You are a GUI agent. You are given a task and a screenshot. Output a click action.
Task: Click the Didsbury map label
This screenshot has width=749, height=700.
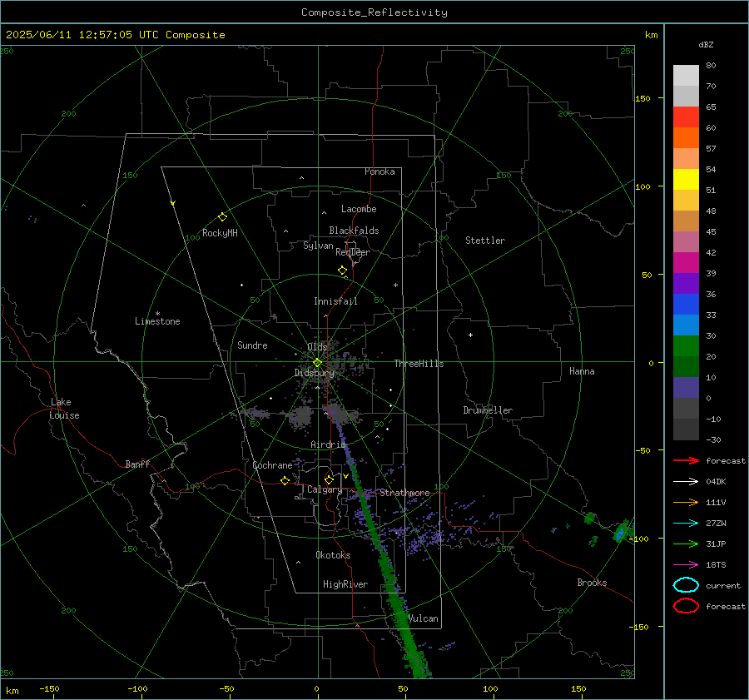tap(314, 373)
